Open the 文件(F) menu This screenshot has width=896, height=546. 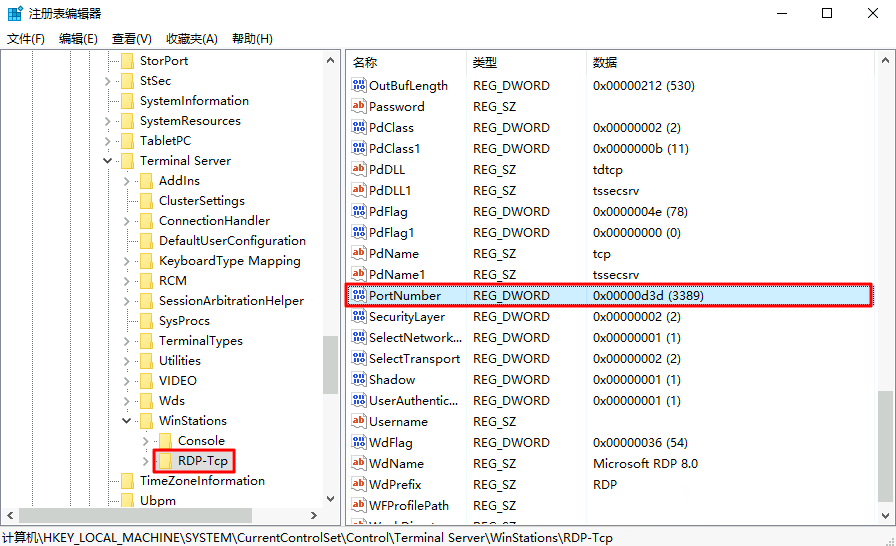(26, 39)
